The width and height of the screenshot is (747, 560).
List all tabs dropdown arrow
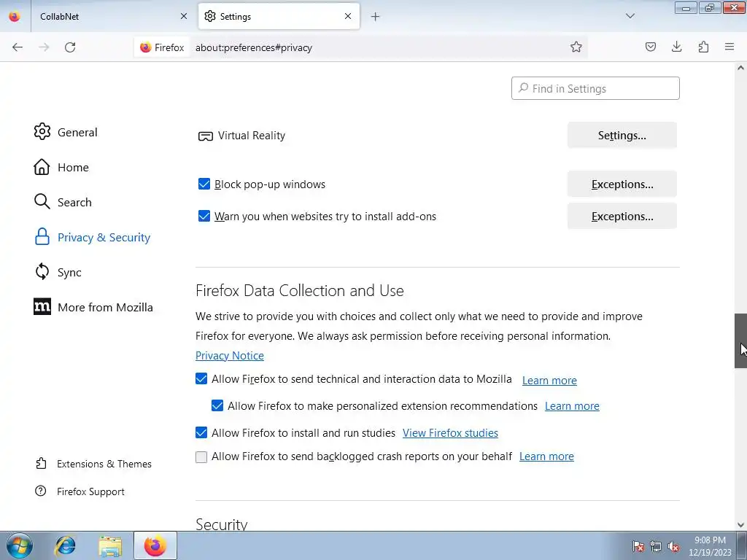point(630,16)
